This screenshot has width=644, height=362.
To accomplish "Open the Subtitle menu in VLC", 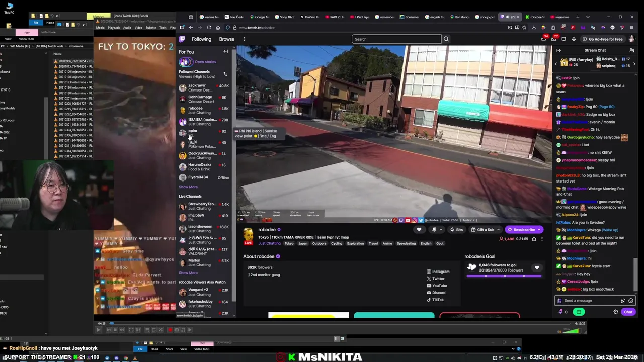I will coord(150,28).
